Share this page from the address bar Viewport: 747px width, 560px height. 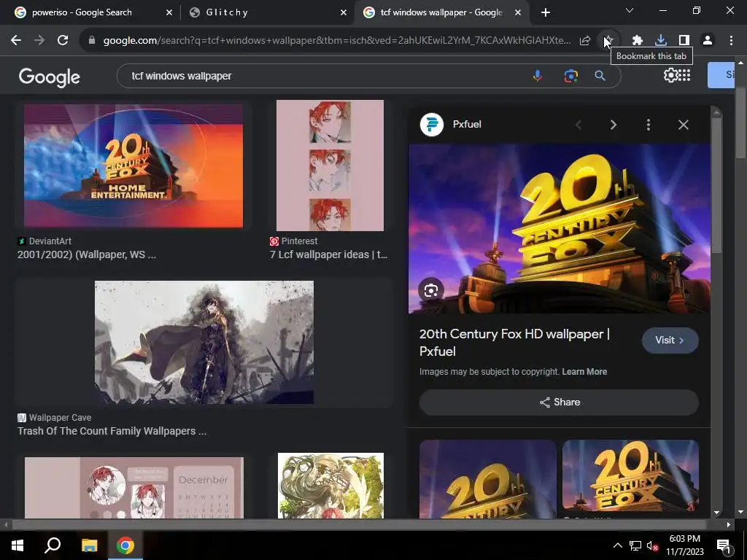click(x=585, y=41)
